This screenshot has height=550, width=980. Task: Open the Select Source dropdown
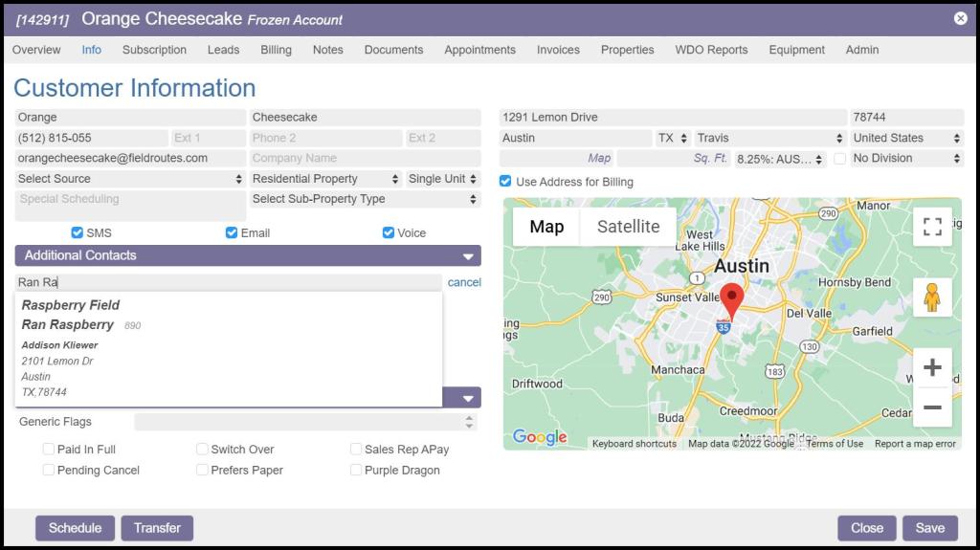pyautogui.click(x=130, y=179)
